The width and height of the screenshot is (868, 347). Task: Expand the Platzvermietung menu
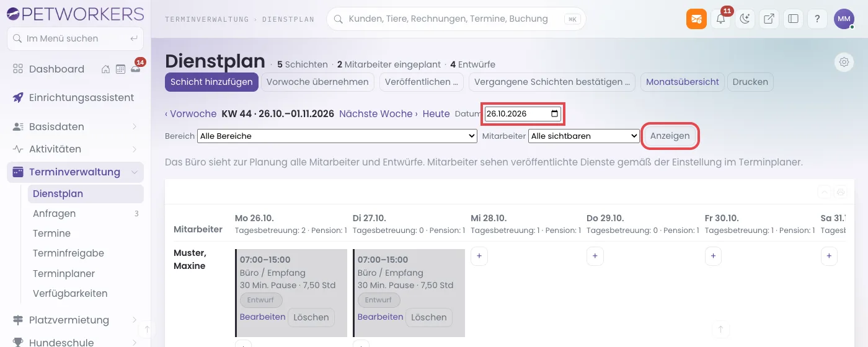coord(135,320)
